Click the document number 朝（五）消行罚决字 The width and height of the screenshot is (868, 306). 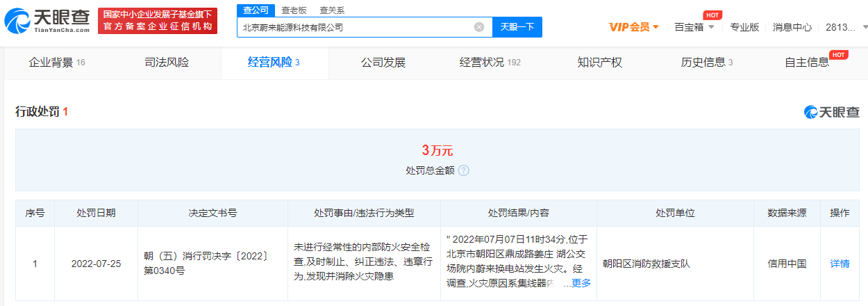tap(206, 264)
